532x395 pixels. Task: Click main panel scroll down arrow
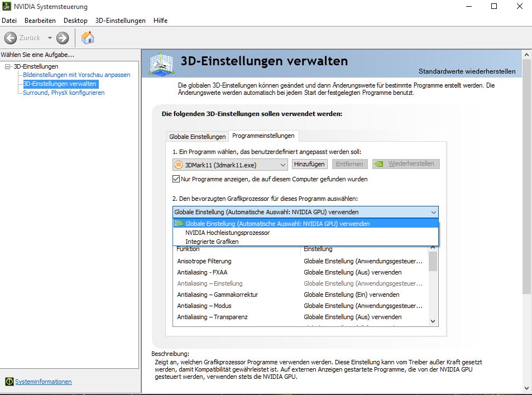coord(526,388)
